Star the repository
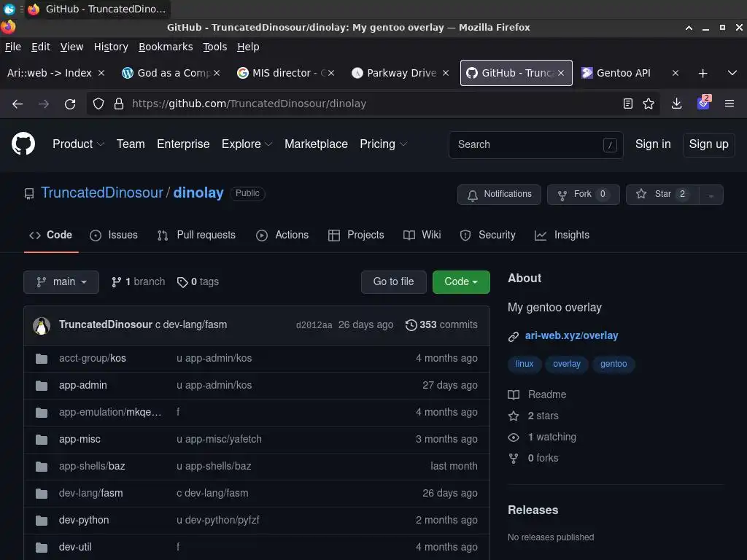The height and width of the screenshot is (560, 747). 662,194
